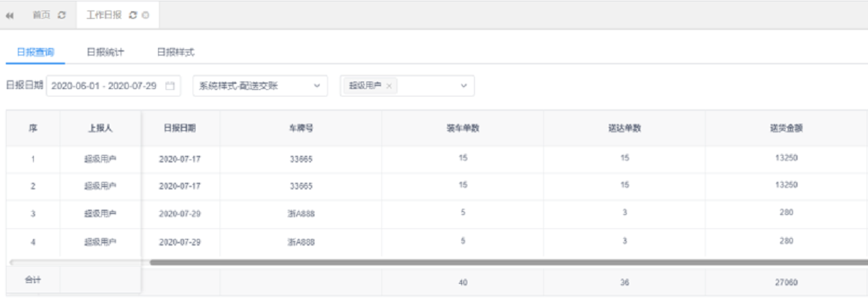Click total 装车单数 value 40
This screenshot has width=868, height=298.
[463, 282]
